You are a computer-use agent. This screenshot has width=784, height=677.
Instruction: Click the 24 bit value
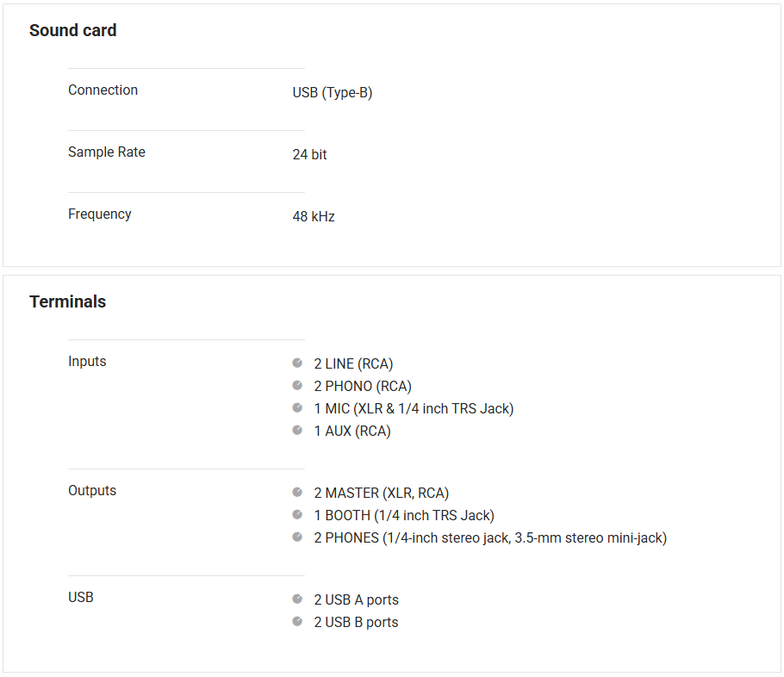point(309,155)
